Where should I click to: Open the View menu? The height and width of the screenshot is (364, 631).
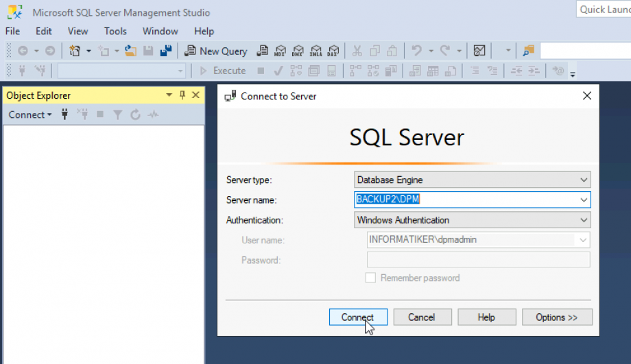(78, 31)
